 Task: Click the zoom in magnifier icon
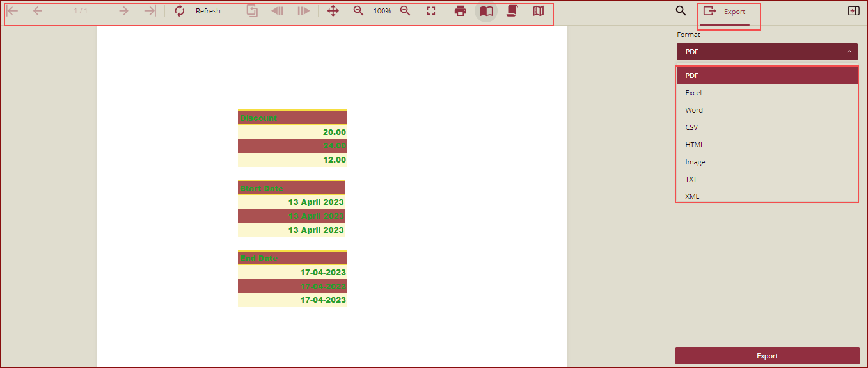point(405,11)
